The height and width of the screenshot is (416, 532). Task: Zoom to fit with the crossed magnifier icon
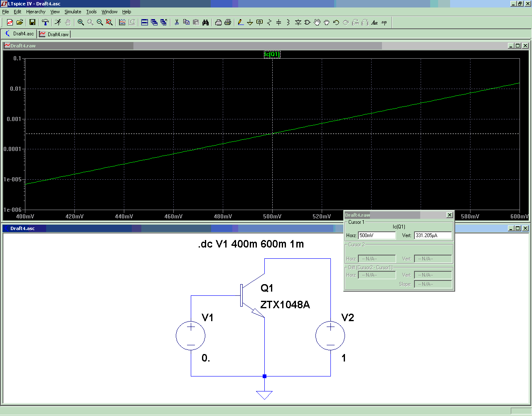(109, 22)
